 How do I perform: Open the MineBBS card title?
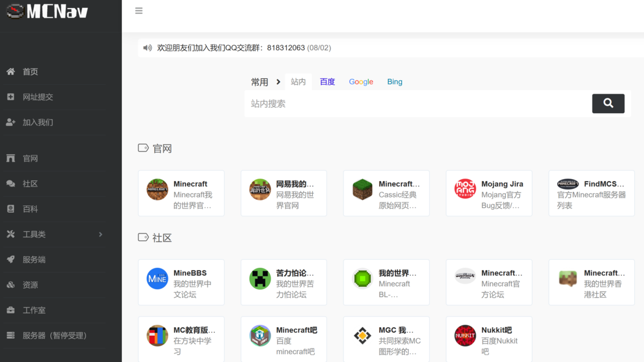190,273
